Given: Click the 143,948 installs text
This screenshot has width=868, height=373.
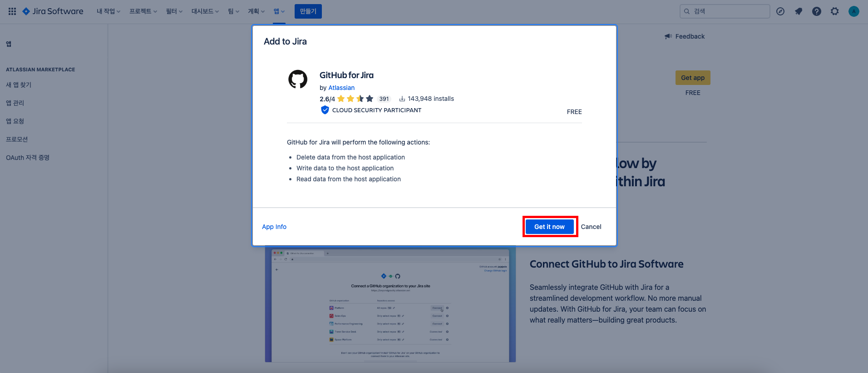Looking at the screenshot, I should [x=431, y=99].
